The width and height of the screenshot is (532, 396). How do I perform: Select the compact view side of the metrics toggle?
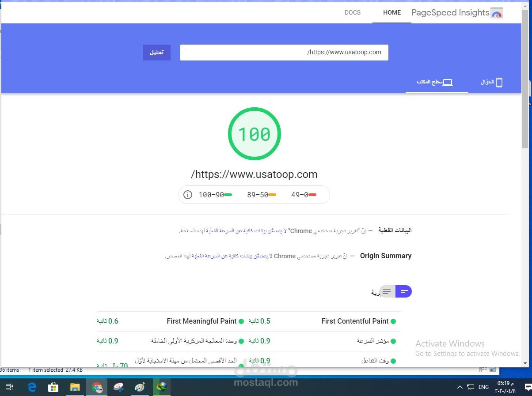point(404,291)
